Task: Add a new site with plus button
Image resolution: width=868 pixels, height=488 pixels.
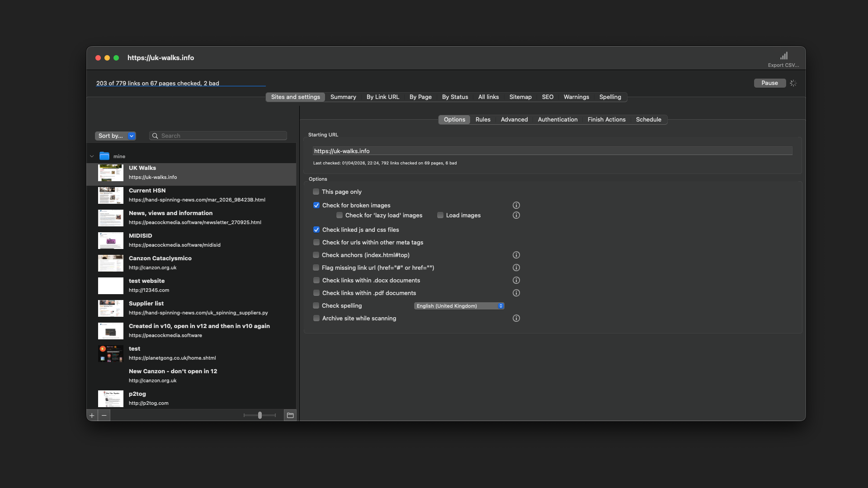Action: click(x=92, y=415)
